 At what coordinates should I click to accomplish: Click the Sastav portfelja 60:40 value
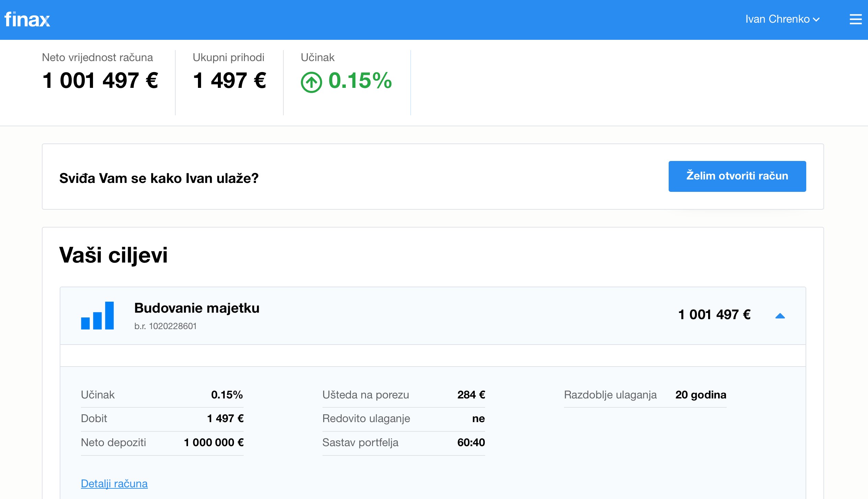point(471,442)
